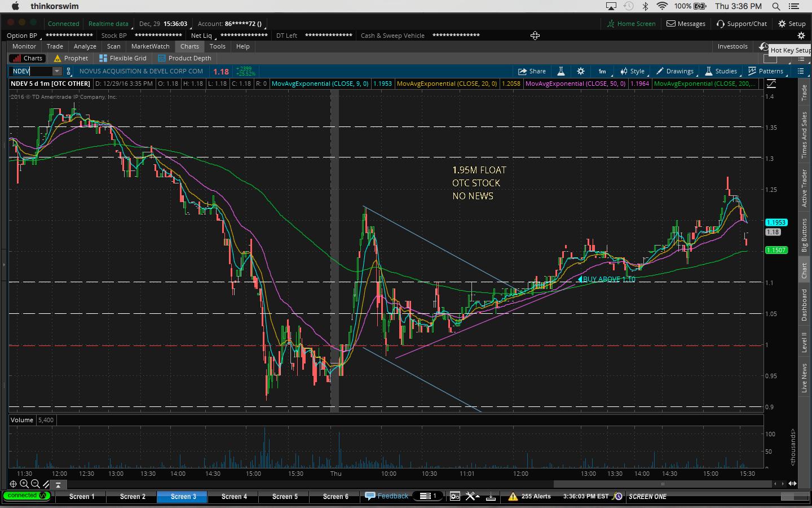Switch to the Monitor tab

coord(24,46)
